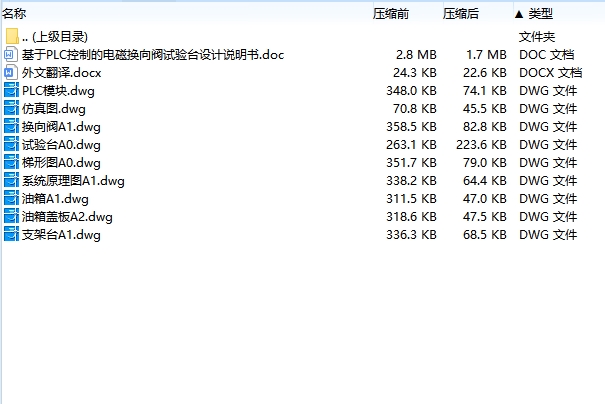Sort by the 名称 column header
The image size is (605, 404).
tap(14, 14)
